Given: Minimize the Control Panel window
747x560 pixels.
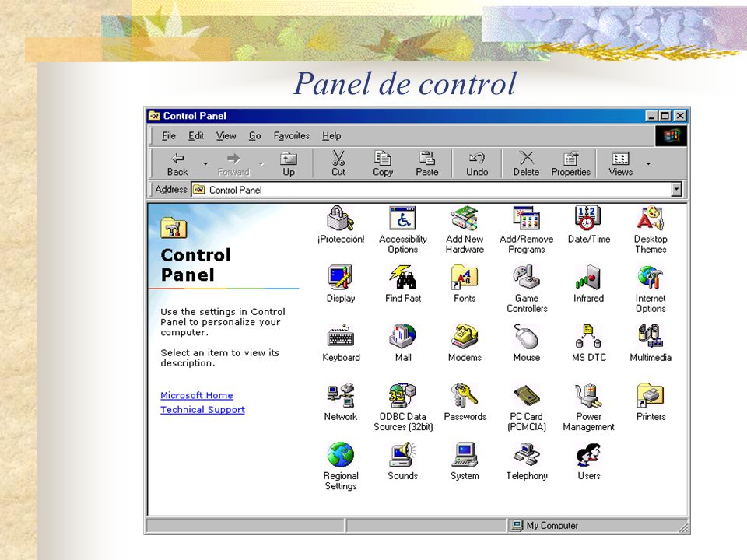Looking at the screenshot, I should click(x=651, y=116).
